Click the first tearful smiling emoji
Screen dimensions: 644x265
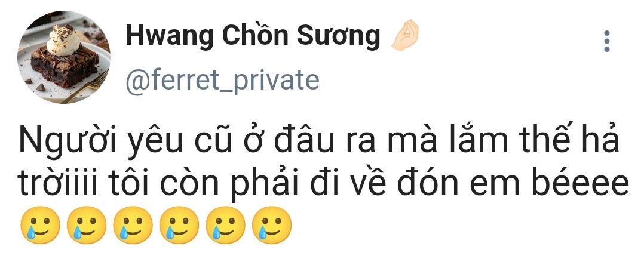(x=40, y=225)
